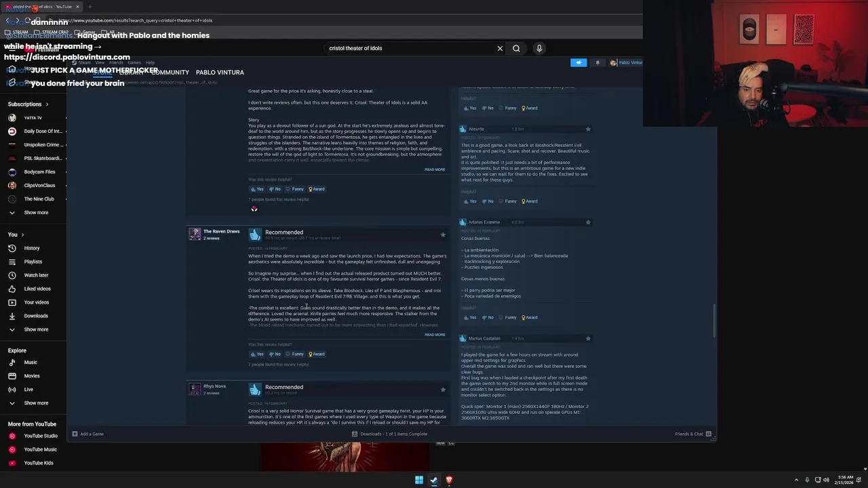Click the YouTube search magnifier button
The height and width of the screenshot is (488, 868).
pyautogui.click(x=516, y=48)
